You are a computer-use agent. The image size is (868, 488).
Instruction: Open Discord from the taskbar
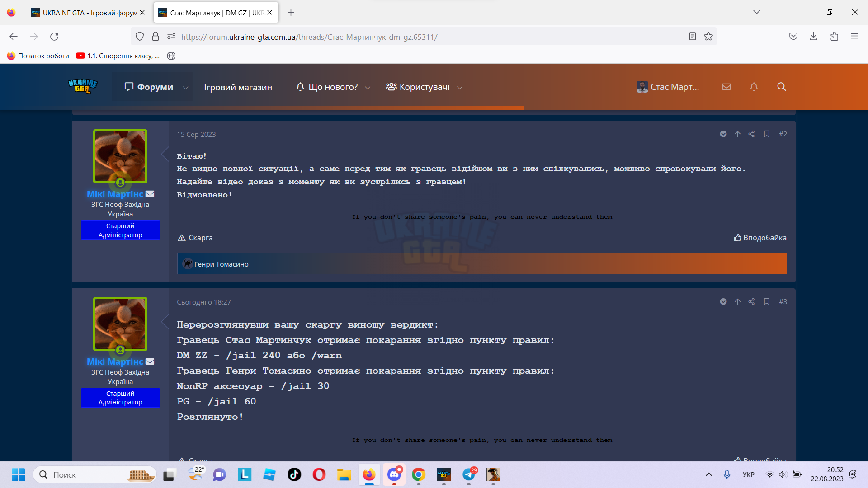tap(394, 475)
